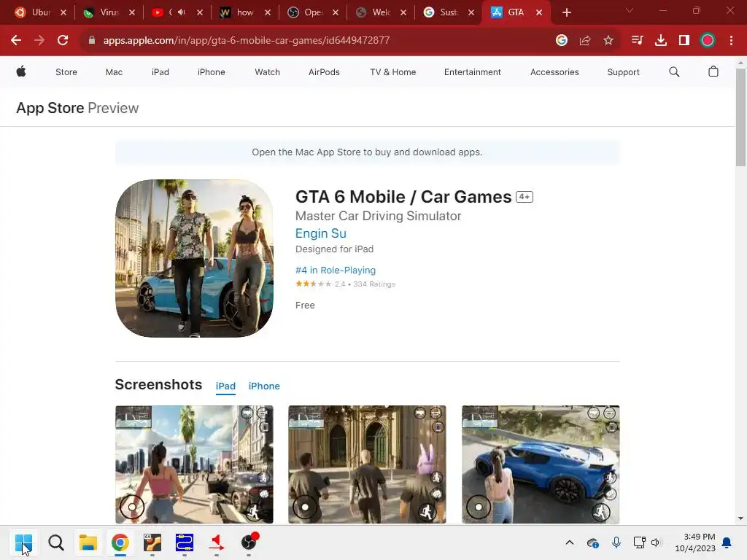The height and width of the screenshot is (560, 747).
Task: Close the Ubuntu tab
Action: click(x=63, y=12)
